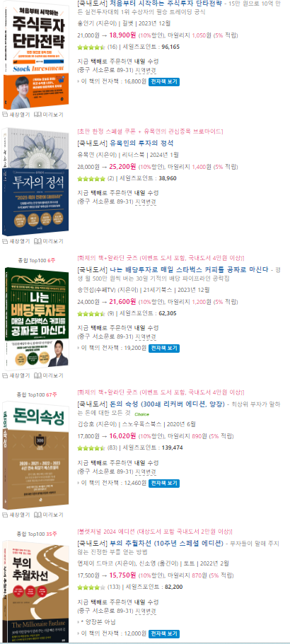
Task: Open preview book icon under 배당투자 book
Action: point(37,375)
